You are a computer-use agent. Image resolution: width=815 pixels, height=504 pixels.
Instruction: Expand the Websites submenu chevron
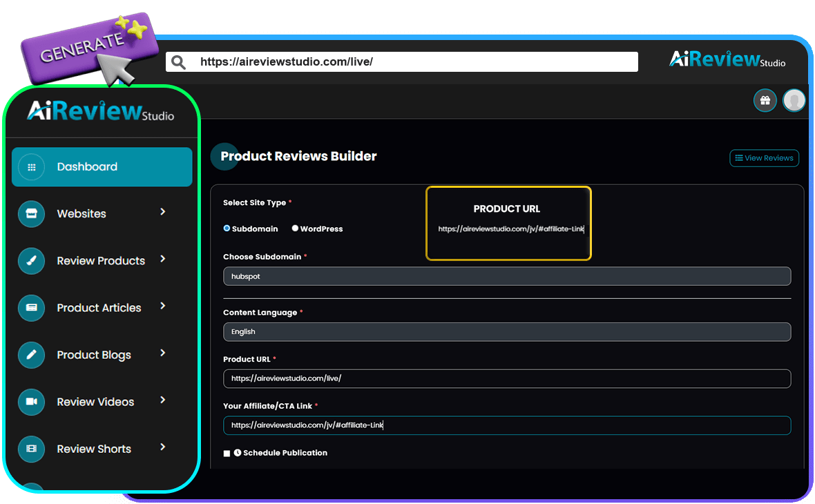coord(163,213)
